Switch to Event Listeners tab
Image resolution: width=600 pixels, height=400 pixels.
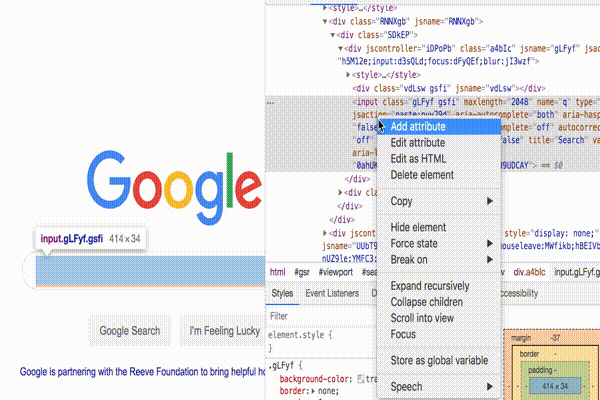point(332,294)
